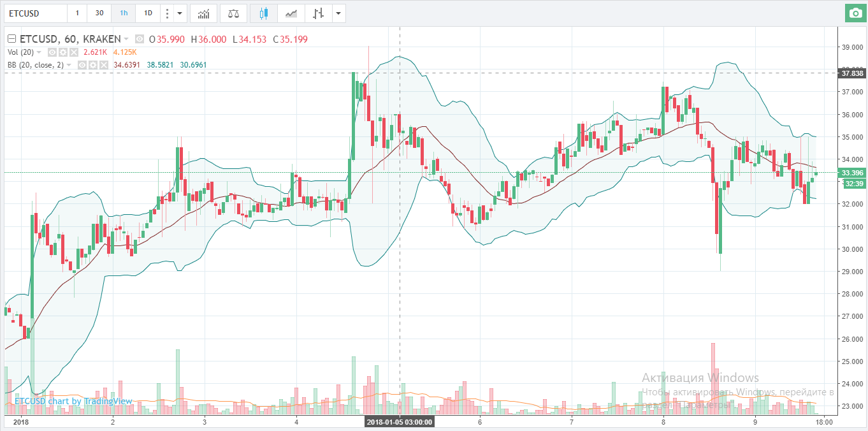Viewport: 868px width, 431px height.
Task: Switch to the 30 minute interval
Action: (99, 13)
